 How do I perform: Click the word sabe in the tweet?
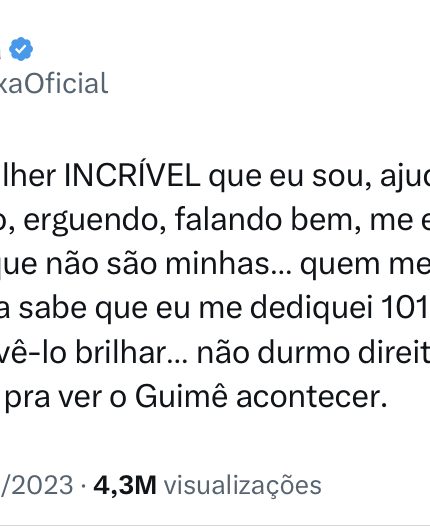pyautogui.click(x=53, y=308)
